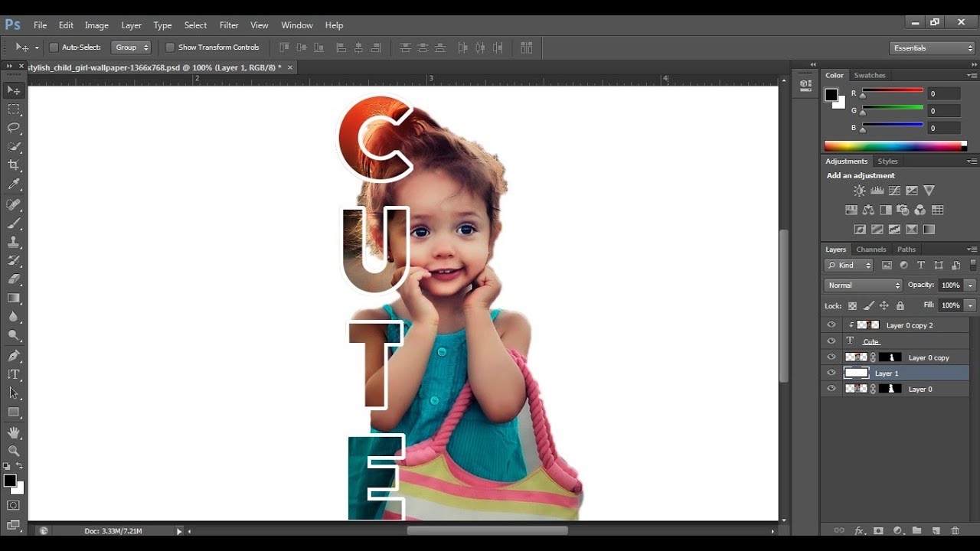Toggle layer filtering switch on
This screenshot has height=551, width=980.
click(x=973, y=265)
